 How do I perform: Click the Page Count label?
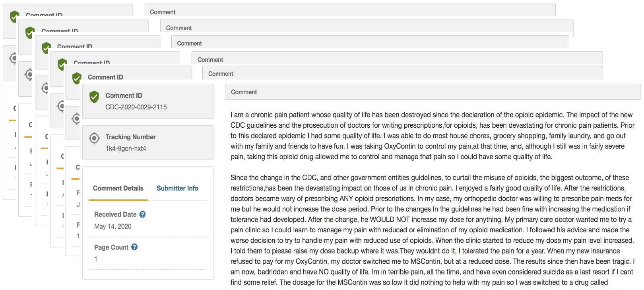111,247
